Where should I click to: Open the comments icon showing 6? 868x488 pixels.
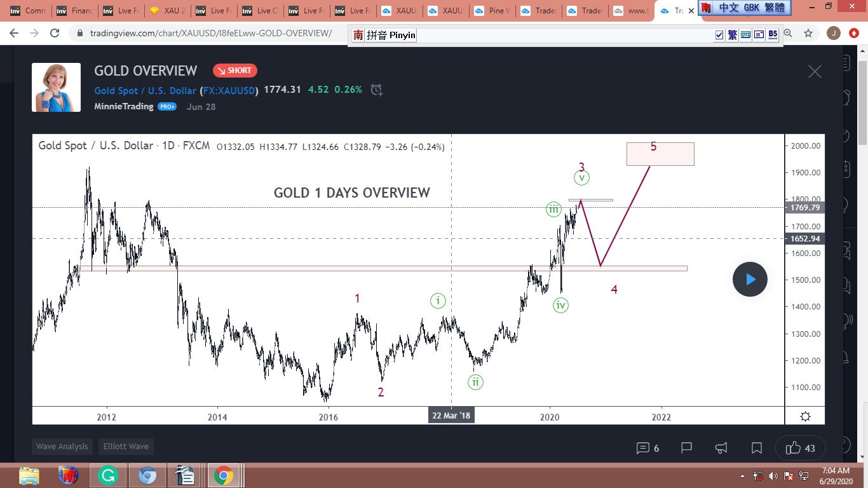[648, 448]
